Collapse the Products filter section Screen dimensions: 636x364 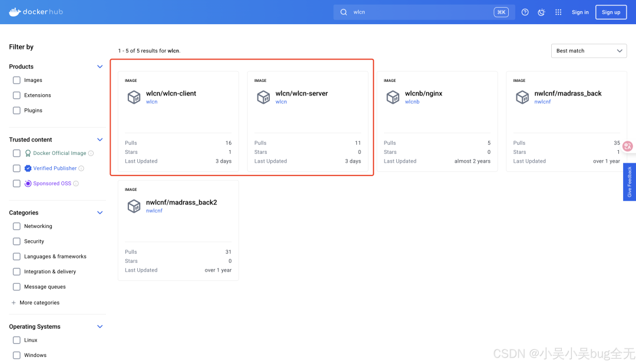click(x=100, y=67)
